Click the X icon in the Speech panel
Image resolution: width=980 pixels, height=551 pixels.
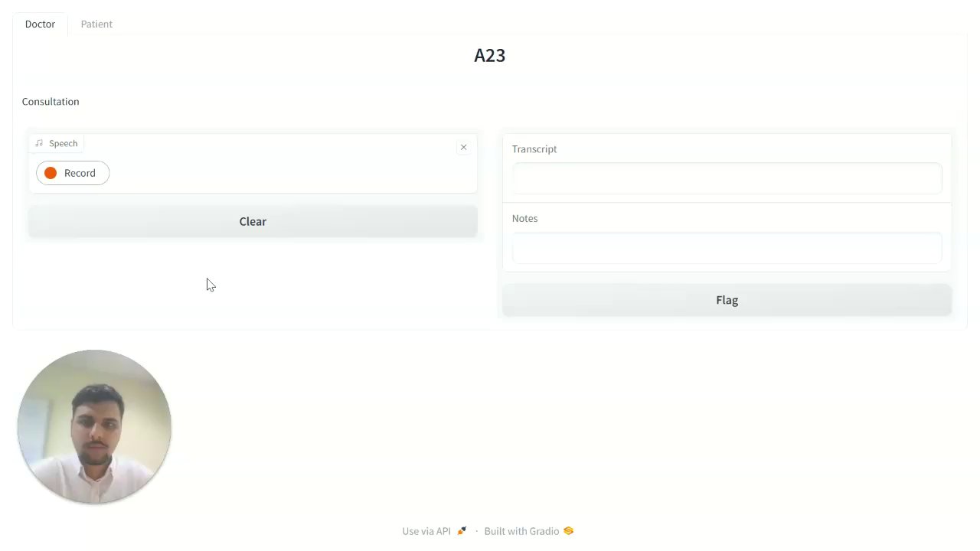[463, 147]
